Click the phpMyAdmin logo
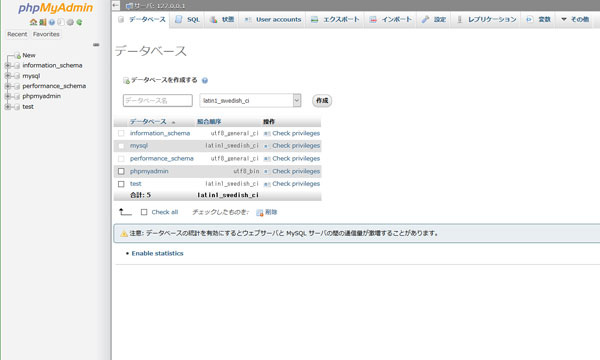Screen dimensions: 600x360 [x=55, y=8]
